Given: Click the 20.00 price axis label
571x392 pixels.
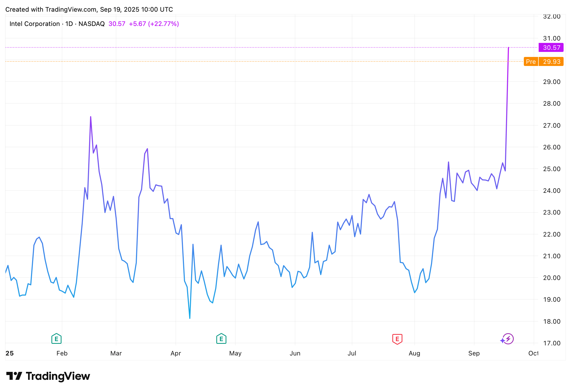Looking at the screenshot, I should [552, 278].
